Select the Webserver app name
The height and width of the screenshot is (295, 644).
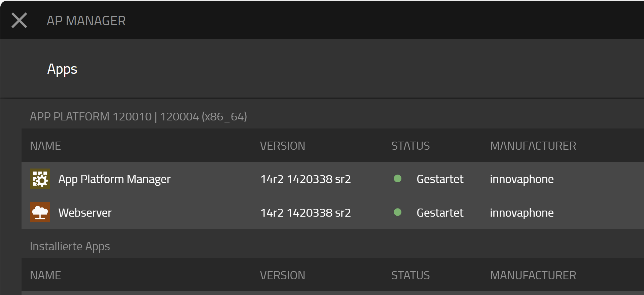click(x=85, y=213)
